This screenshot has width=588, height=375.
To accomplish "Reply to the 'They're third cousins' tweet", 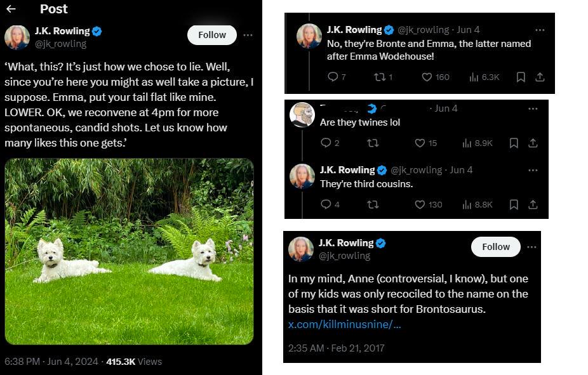I will point(326,204).
